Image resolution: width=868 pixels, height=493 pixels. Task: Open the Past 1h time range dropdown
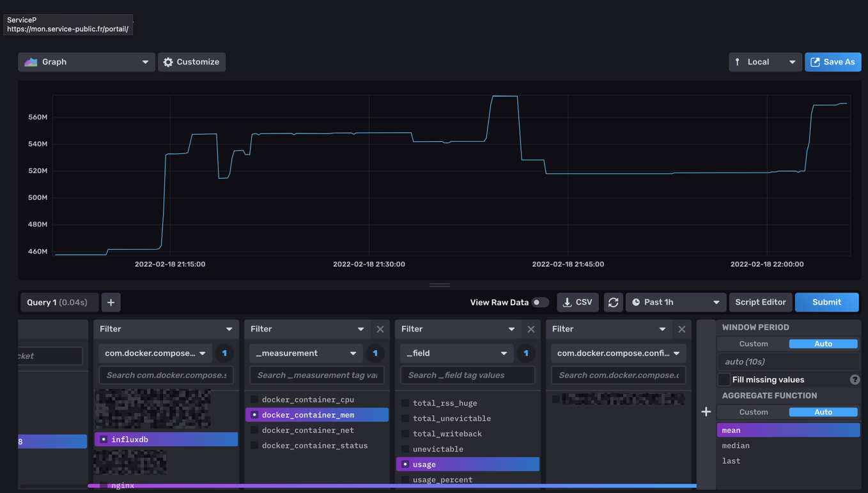click(676, 302)
